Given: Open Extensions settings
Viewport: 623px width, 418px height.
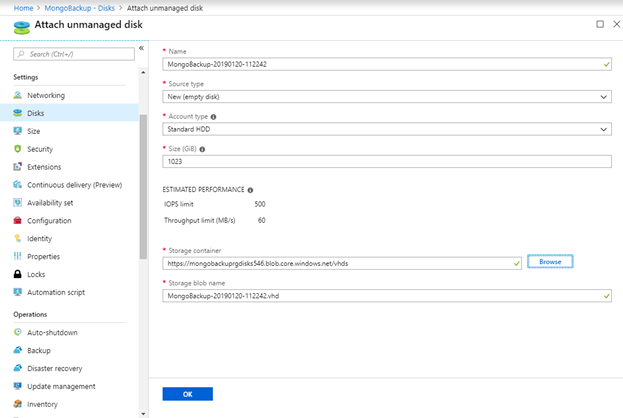Looking at the screenshot, I should coord(44,167).
